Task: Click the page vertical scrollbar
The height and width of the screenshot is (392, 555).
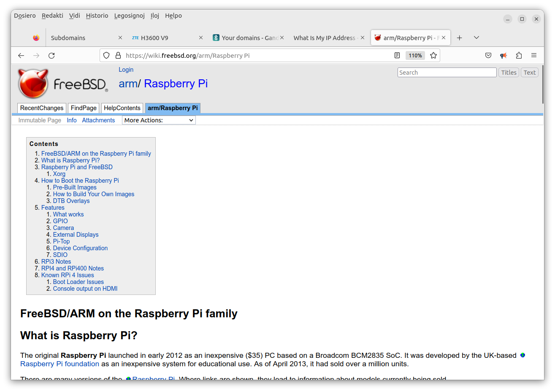Action: [543, 84]
